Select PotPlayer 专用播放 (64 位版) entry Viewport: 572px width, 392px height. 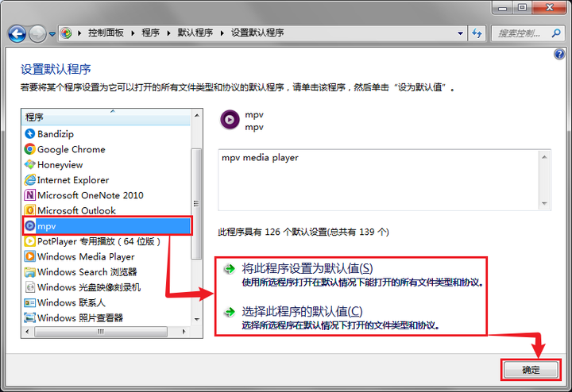[106, 241]
